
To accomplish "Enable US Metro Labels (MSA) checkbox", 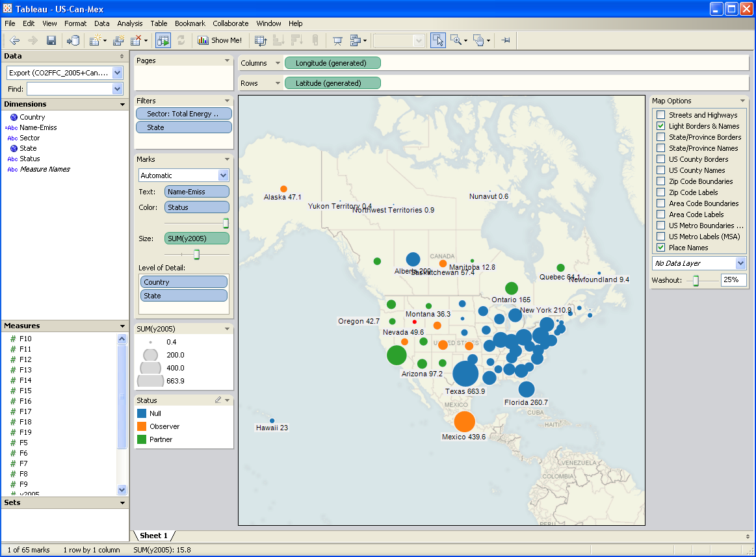I will (x=661, y=237).
